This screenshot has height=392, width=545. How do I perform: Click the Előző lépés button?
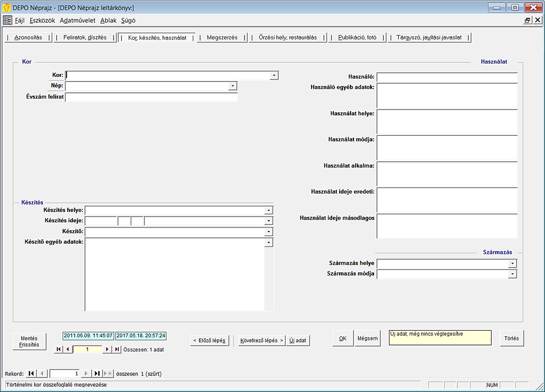209,340
